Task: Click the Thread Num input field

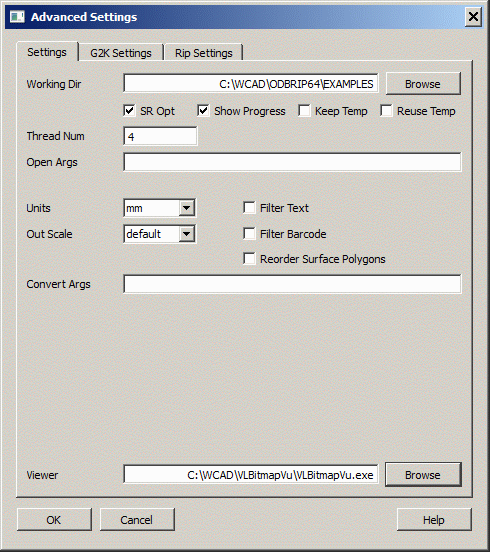Action: 160,136
